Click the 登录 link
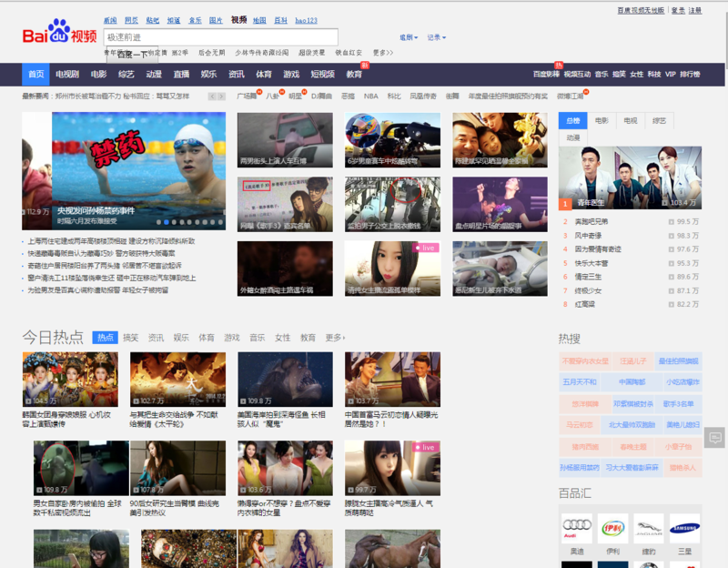 [x=678, y=10]
